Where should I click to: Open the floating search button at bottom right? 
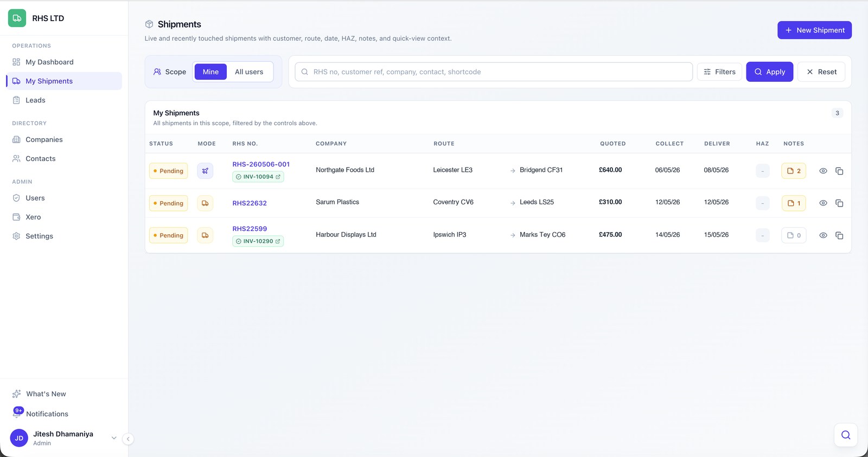[x=846, y=435]
